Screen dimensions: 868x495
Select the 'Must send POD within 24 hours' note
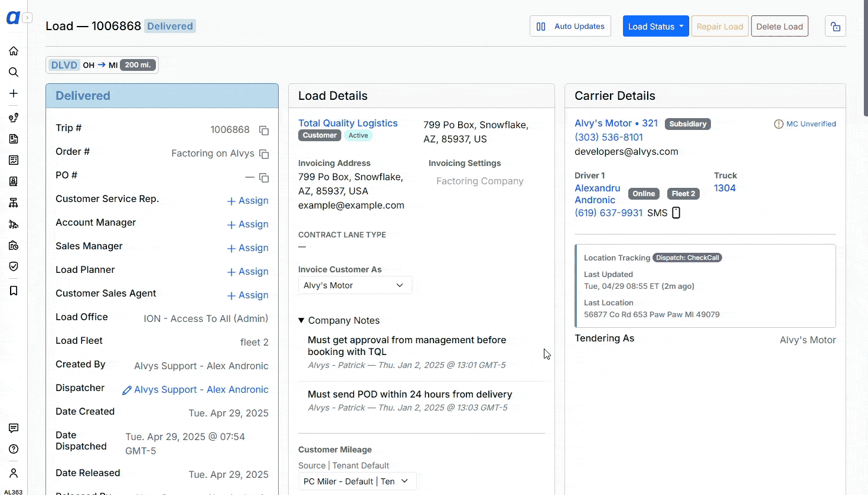[410, 394]
